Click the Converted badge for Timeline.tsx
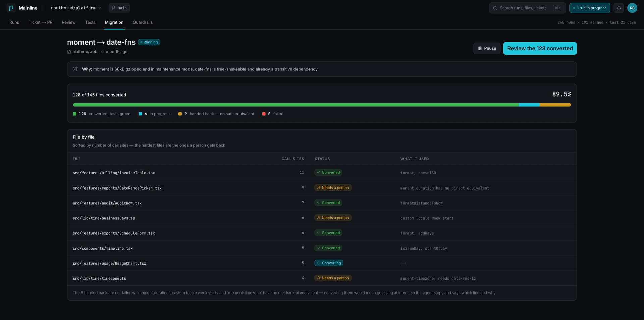 pos(328,248)
